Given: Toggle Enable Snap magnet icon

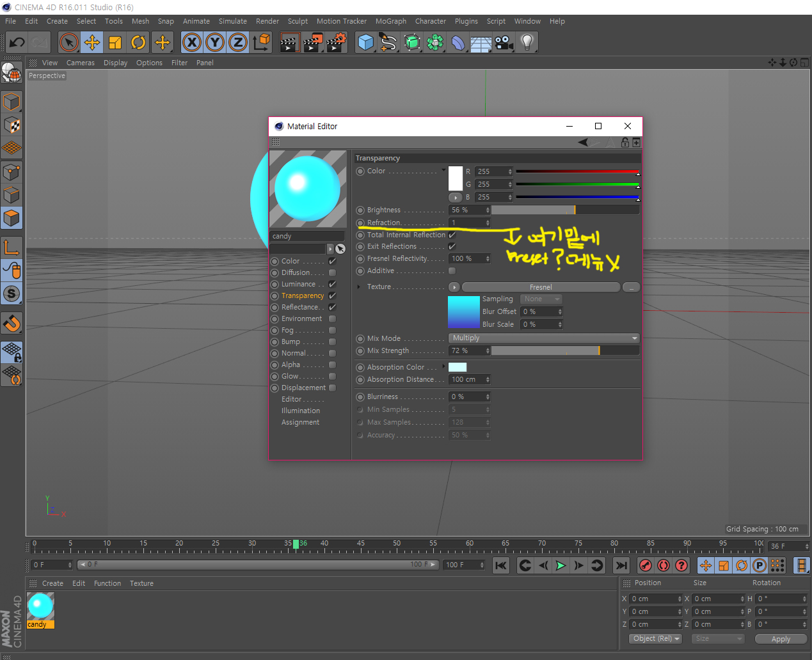Looking at the screenshot, I should (12, 324).
